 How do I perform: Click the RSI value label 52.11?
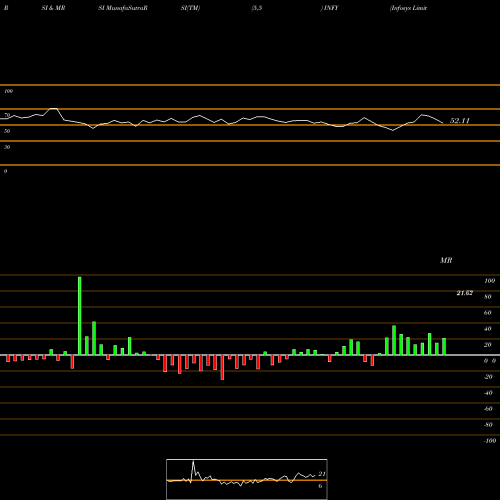click(460, 121)
